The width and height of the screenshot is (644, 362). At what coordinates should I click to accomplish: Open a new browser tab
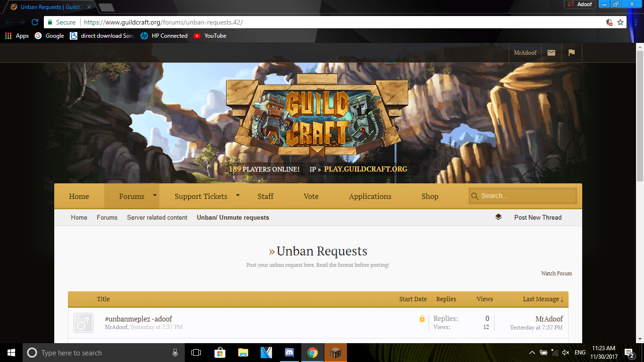[x=107, y=7]
